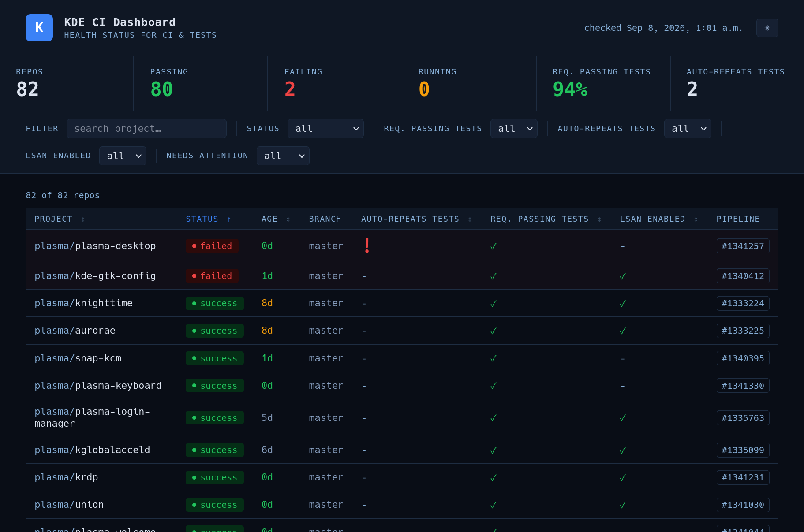Click the 94% Req. Passing Tests stat
The width and height of the screenshot is (804, 532).
pos(570,89)
